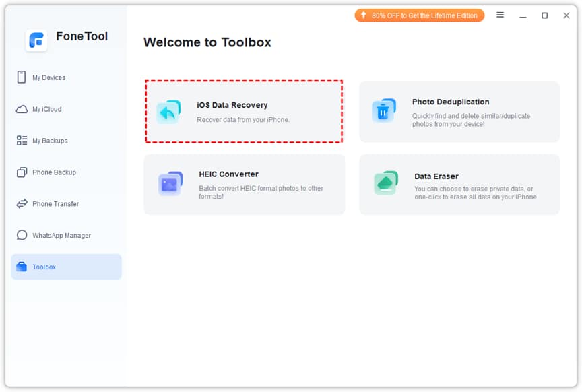Select the My Devices sidebar tab
Screen dimensions: 582x392
pyautogui.click(x=49, y=77)
